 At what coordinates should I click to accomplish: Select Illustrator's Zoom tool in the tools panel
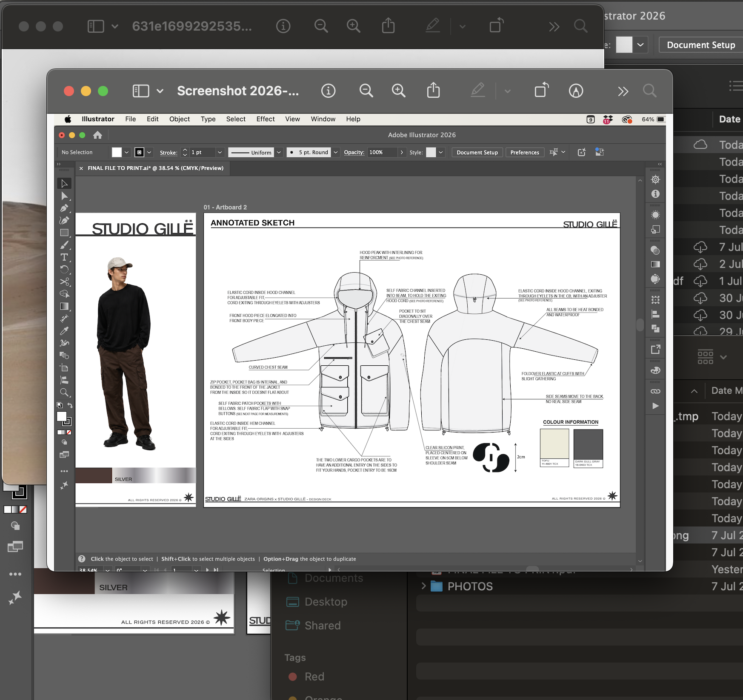(64, 392)
